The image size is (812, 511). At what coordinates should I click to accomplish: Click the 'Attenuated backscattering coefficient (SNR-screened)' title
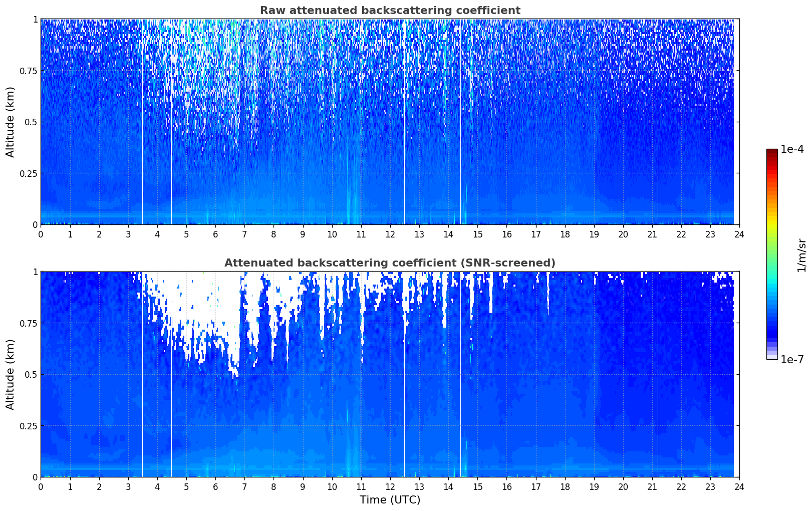(x=390, y=263)
